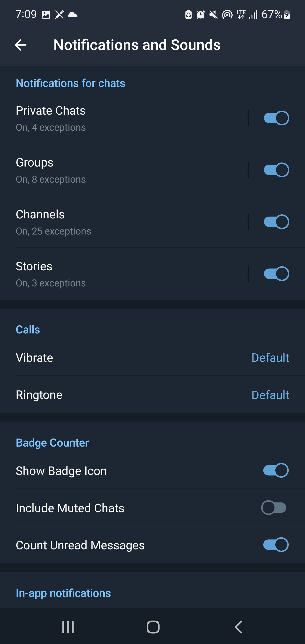The image size is (305, 644).
Task: Tap the back arrow in header
Action: tap(21, 45)
